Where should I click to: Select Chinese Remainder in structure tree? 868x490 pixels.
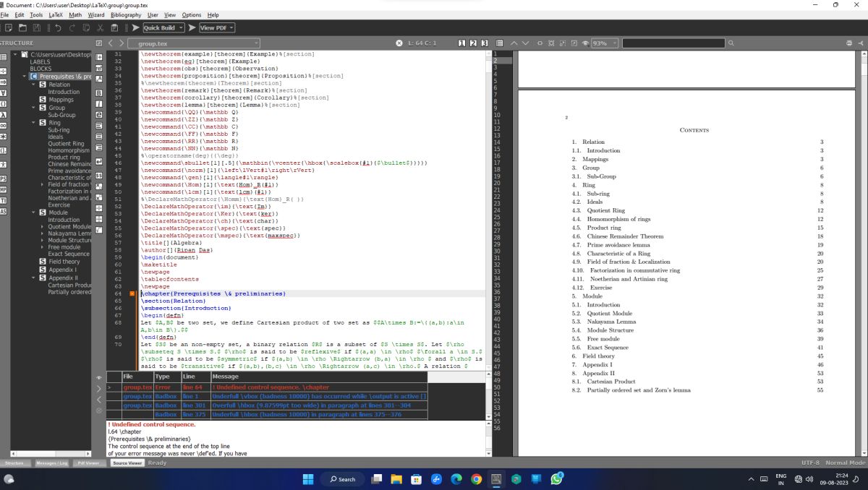click(x=69, y=164)
